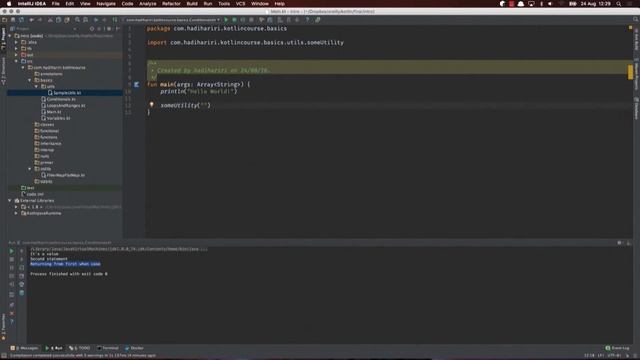Click the Run panel hide icon at right
640x360 pixels.
point(629,243)
